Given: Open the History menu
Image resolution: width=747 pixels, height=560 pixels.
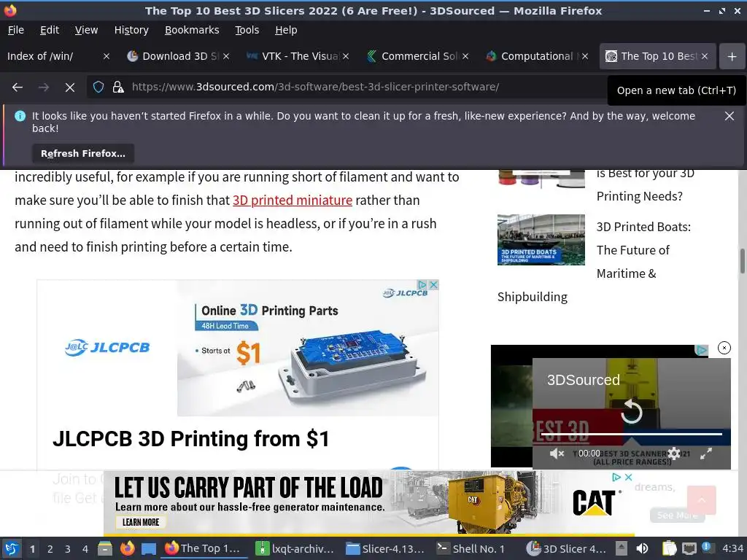Looking at the screenshot, I should (x=131, y=30).
